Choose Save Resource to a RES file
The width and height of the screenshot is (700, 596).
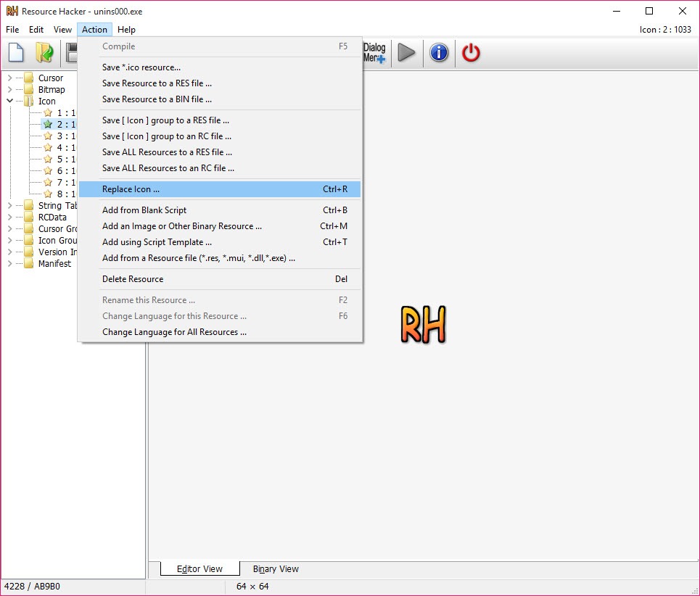pyautogui.click(x=220, y=83)
